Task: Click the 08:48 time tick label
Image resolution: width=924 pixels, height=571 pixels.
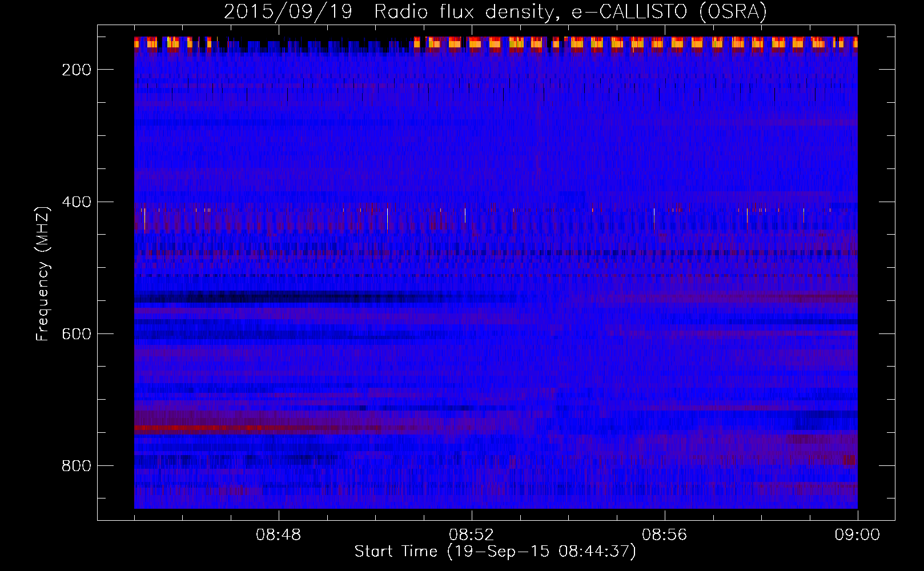Action: click(x=279, y=535)
